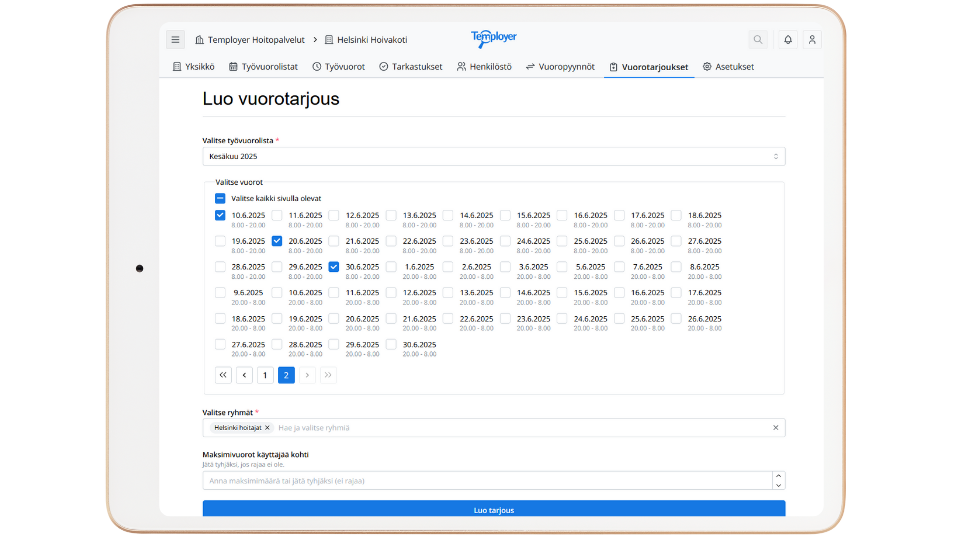Click the search icon in header

click(758, 40)
